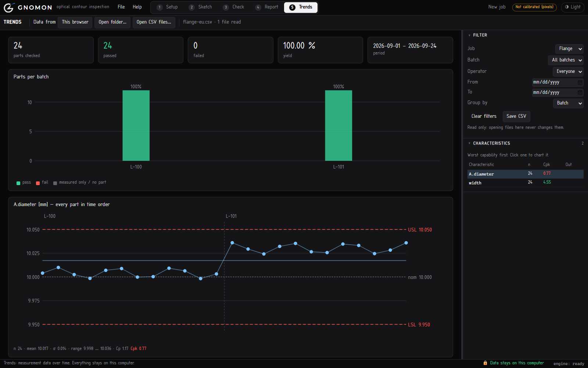Select the width characteristic row
Screen dimensions: 588x368
[x=526, y=183]
